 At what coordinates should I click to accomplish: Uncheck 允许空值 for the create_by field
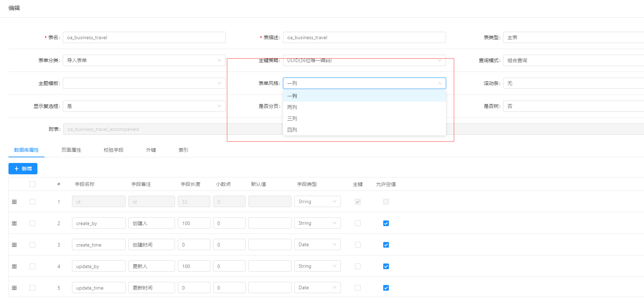click(x=386, y=223)
